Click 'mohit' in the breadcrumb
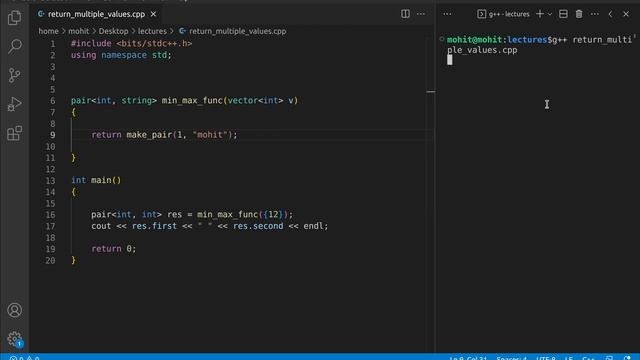 point(78,31)
